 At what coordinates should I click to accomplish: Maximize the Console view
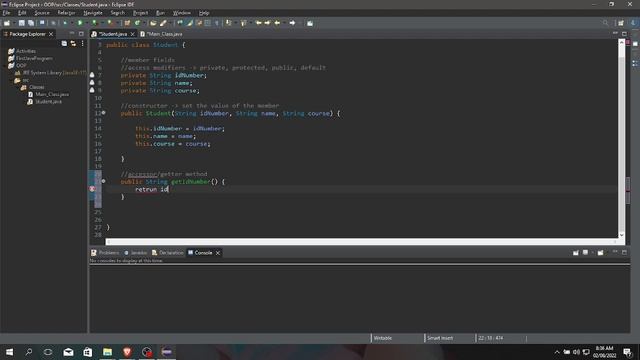click(x=624, y=253)
